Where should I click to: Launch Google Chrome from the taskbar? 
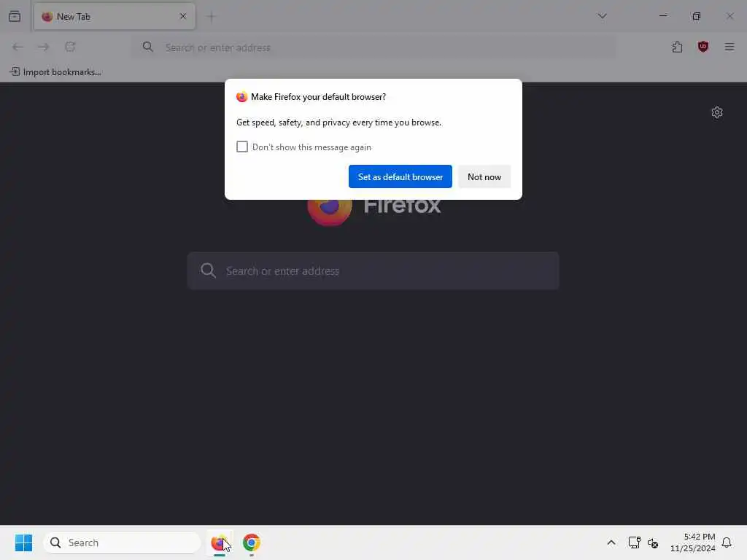point(251,542)
